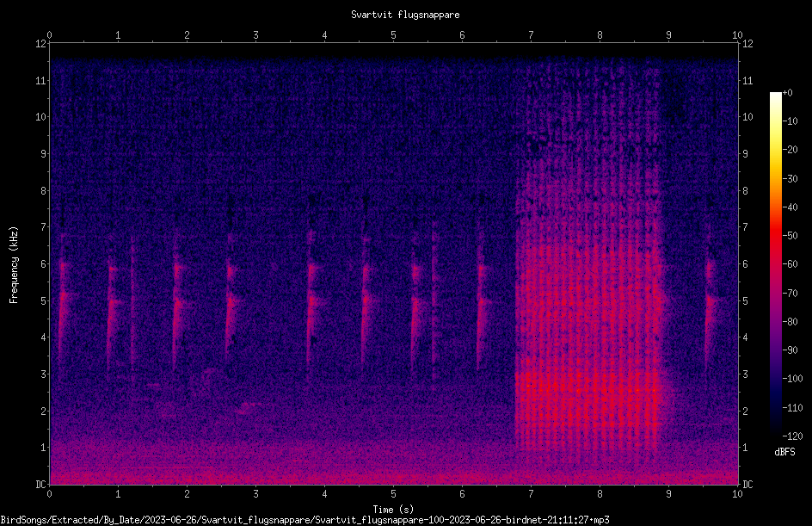The width and height of the screenshot is (812, 526).
Task: Click the '7' tick label on the bottom time axis
Action: click(531, 494)
